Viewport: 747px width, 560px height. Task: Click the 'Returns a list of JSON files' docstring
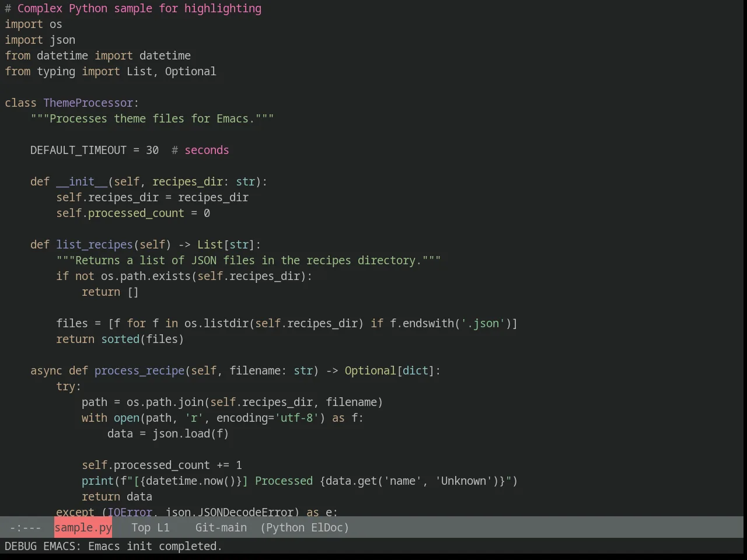[249, 260]
